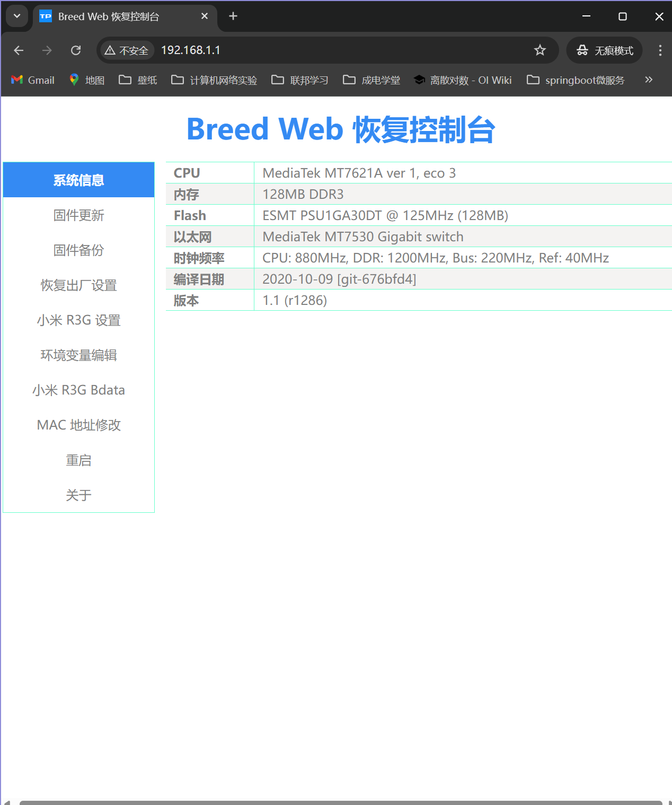Click the 不安全 security warning chip
The height and width of the screenshot is (805, 672).
pyautogui.click(x=126, y=50)
